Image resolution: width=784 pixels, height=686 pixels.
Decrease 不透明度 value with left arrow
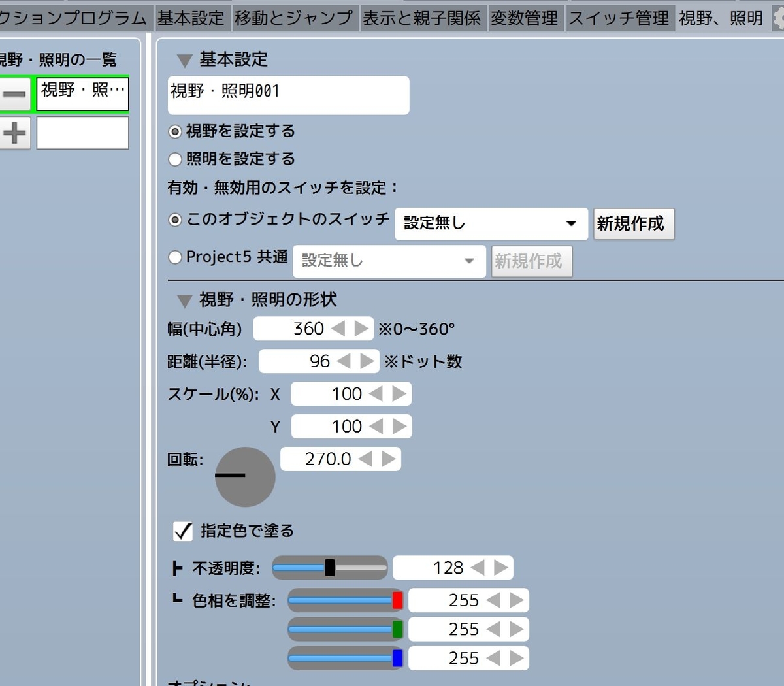tap(478, 568)
